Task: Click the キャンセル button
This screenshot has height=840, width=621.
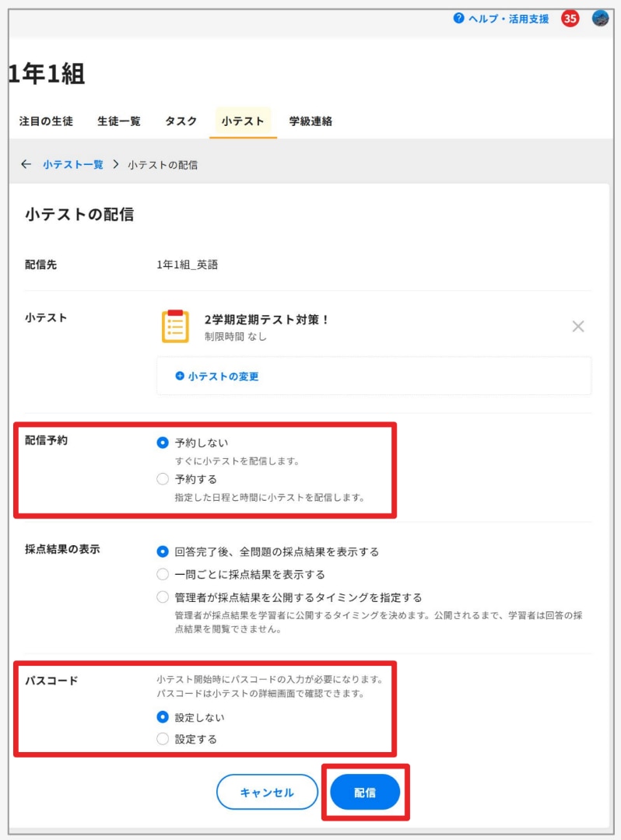Action: [267, 793]
